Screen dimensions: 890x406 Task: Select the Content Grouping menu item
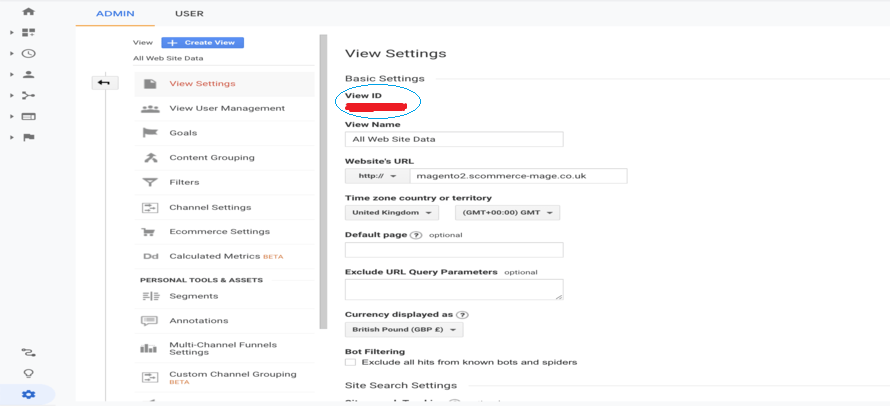click(224, 157)
